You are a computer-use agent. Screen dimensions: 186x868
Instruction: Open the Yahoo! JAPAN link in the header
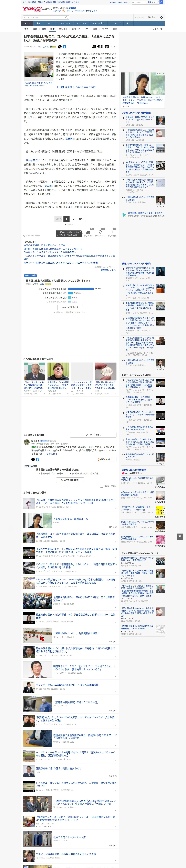coord(116,2)
